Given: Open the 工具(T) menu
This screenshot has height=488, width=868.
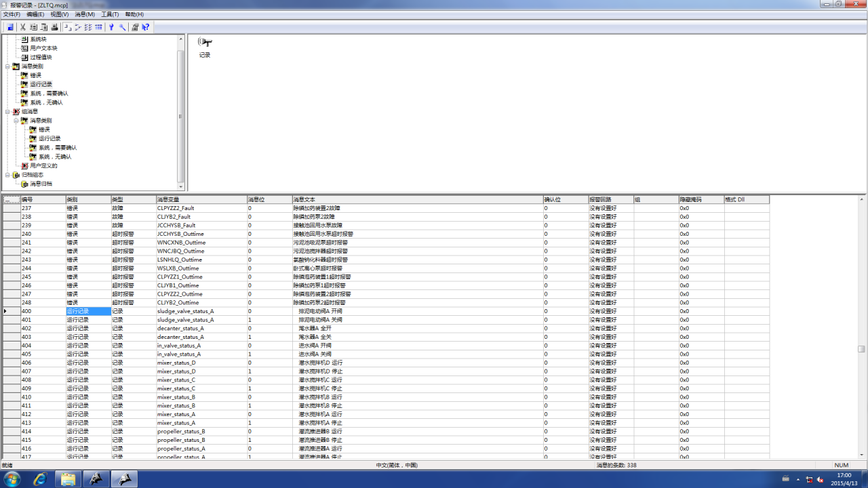Looking at the screenshot, I should point(110,14).
